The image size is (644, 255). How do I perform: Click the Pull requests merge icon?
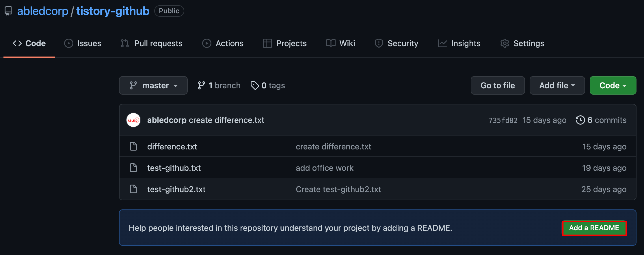pyautogui.click(x=125, y=43)
